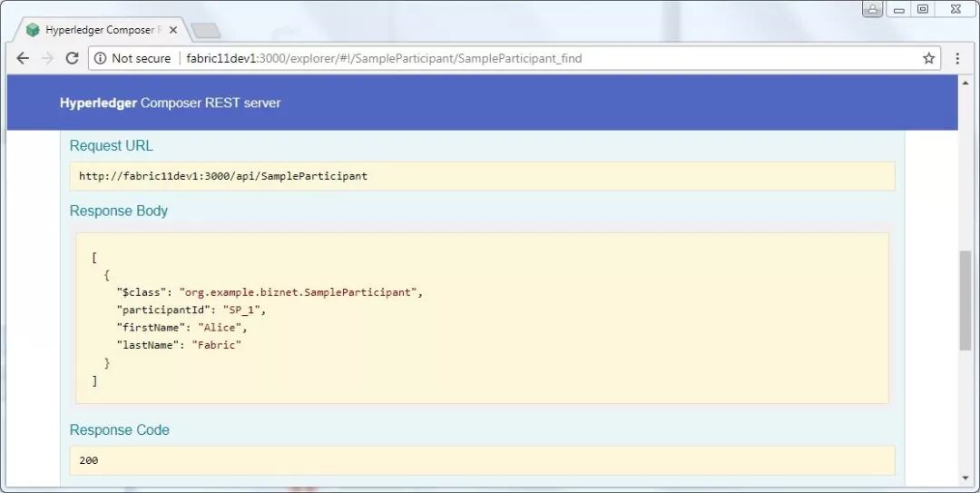The image size is (980, 493).
Task: Close the Hyperledger Composer tab
Action: coord(173,30)
